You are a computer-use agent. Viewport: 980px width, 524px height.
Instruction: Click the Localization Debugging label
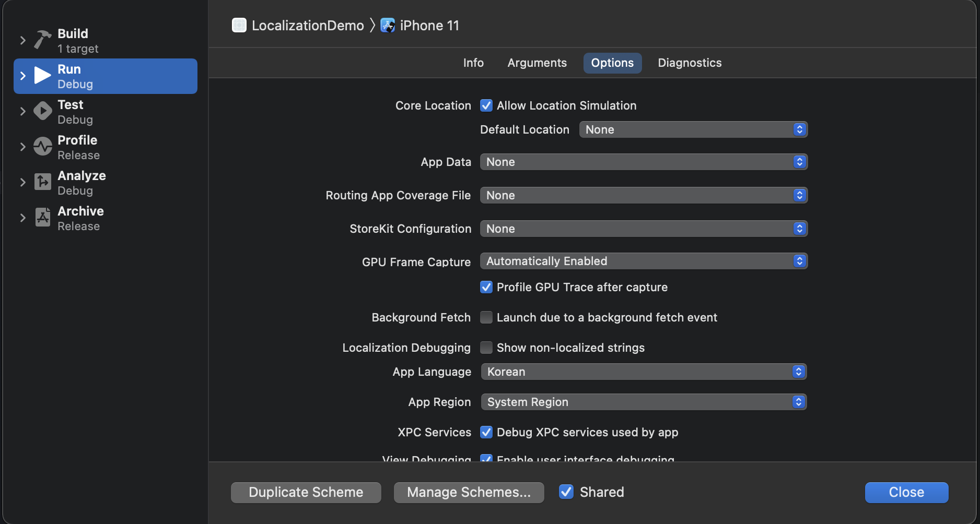pos(406,348)
